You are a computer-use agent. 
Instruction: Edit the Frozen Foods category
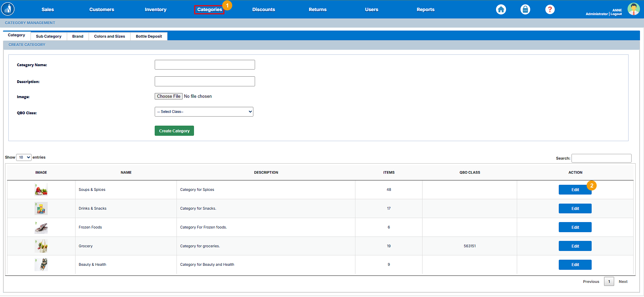pos(575,227)
